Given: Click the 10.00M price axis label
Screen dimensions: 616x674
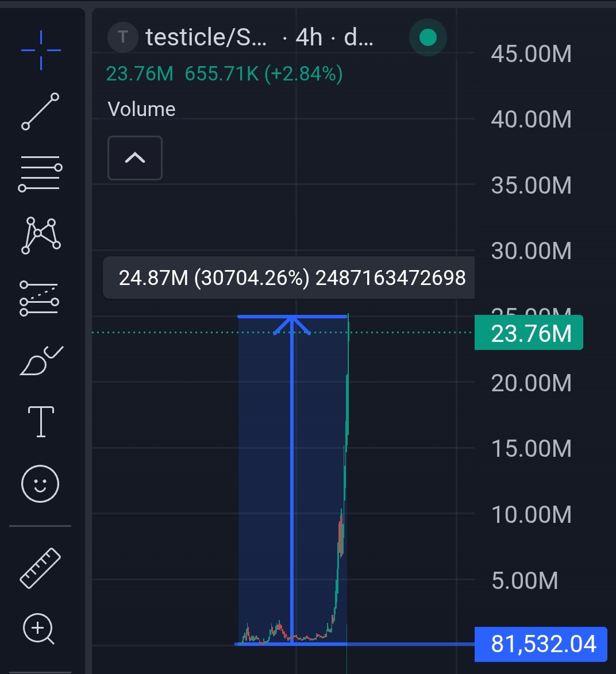Looking at the screenshot, I should click(x=532, y=514).
